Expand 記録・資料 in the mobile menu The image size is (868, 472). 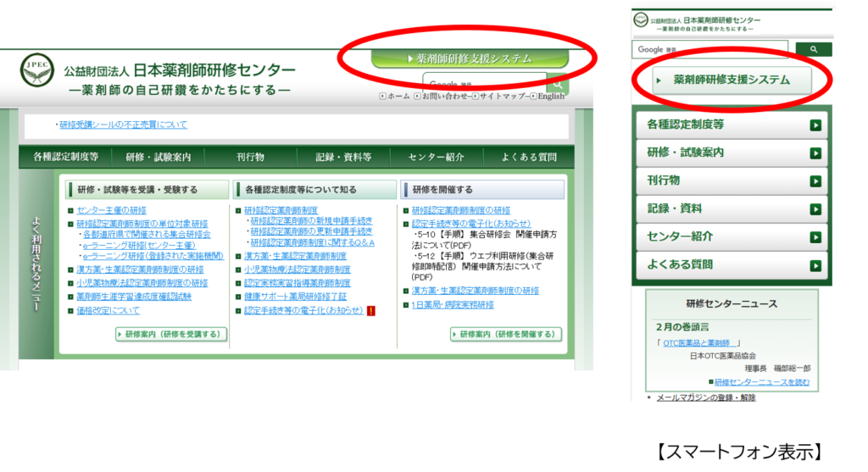point(731,209)
